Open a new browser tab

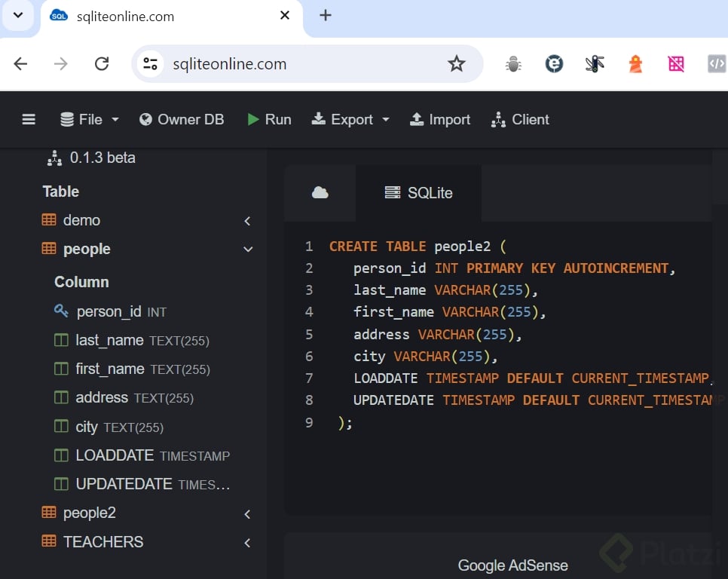(326, 15)
